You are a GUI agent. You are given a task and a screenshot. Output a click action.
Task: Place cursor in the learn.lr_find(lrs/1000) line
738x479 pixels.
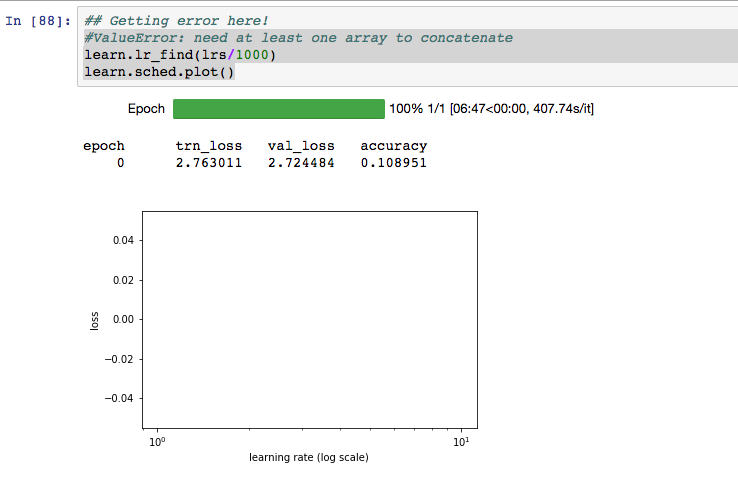click(179, 55)
